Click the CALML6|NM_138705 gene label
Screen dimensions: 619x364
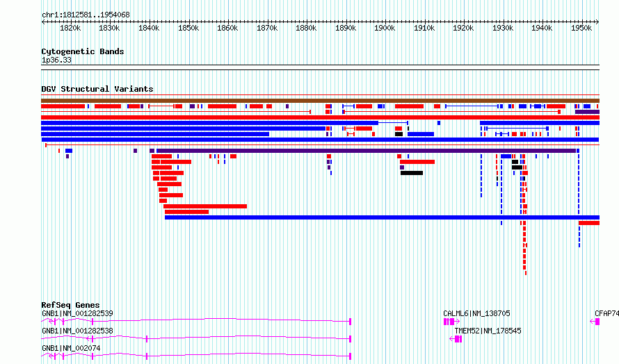click(x=476, y=313)
